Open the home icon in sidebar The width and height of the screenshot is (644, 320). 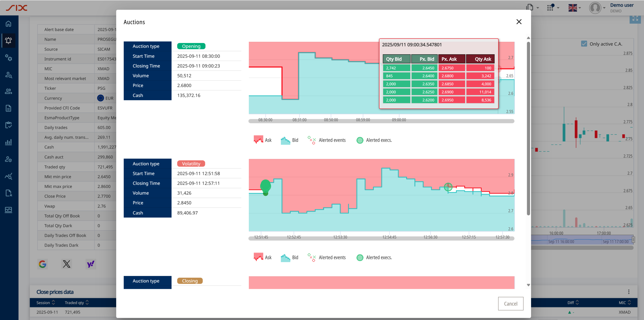[9, 24]
